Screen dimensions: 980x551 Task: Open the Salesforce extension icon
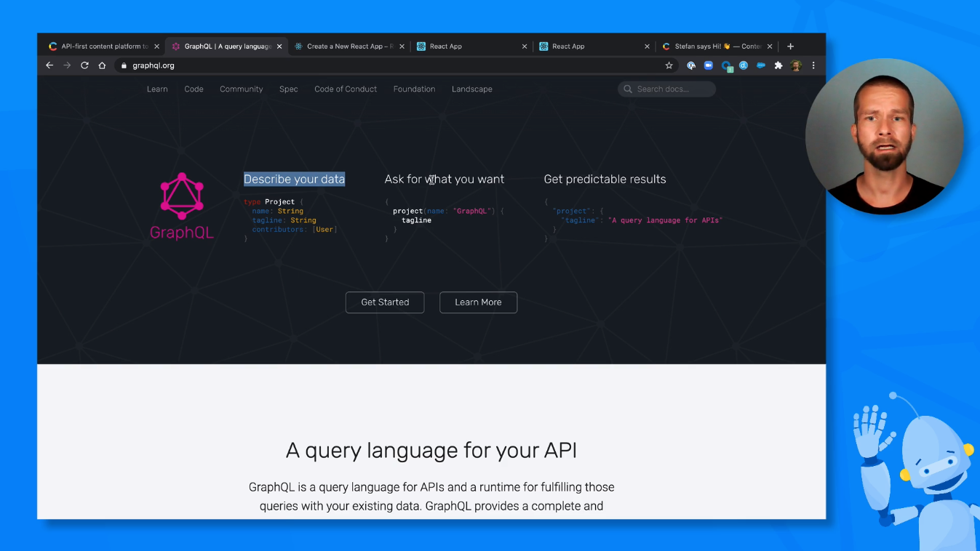click(761, 65)
